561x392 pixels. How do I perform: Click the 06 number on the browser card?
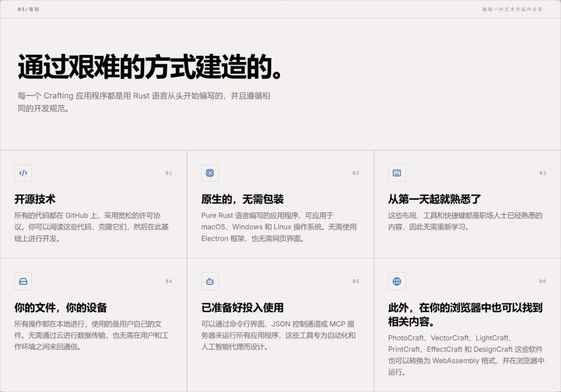[x=543, y=282]
